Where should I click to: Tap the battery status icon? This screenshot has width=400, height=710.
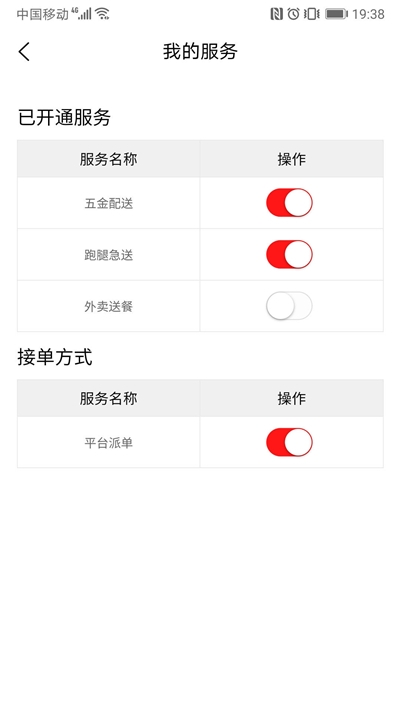point(336,14)
